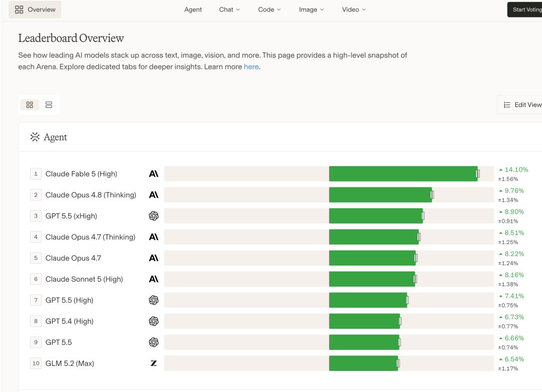Click OpenAI logo beside GPT 5.5 (xHigh)
Viewport: 542px width, 392px height.
[154, 216]
